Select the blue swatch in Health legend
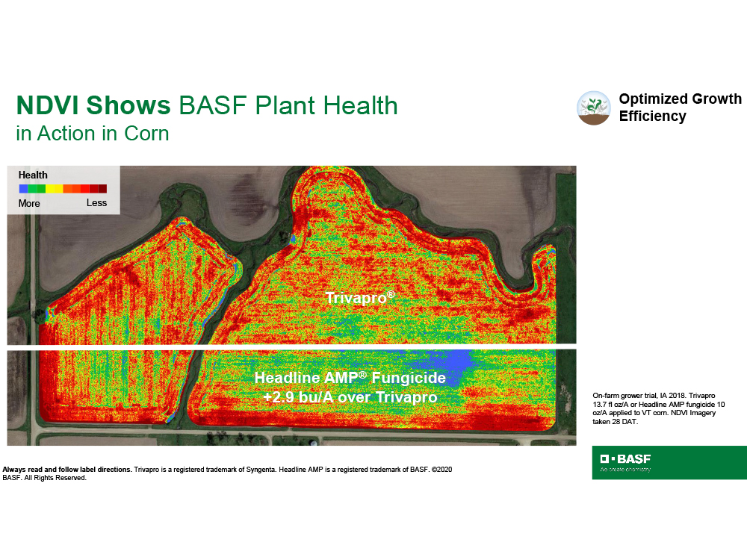 [23, 189]
